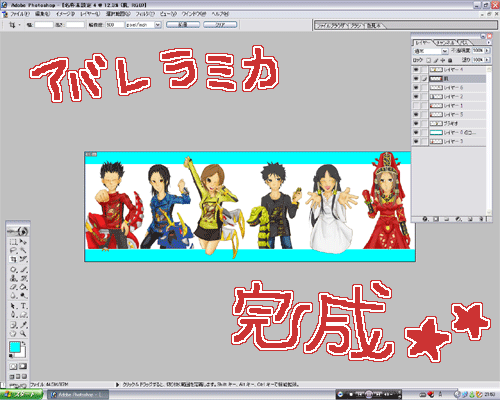Image resolution: width=500 pixels, height=400 pixels.
Task: Open the フィルタ (Filter) menu
Action: [145, 14]
